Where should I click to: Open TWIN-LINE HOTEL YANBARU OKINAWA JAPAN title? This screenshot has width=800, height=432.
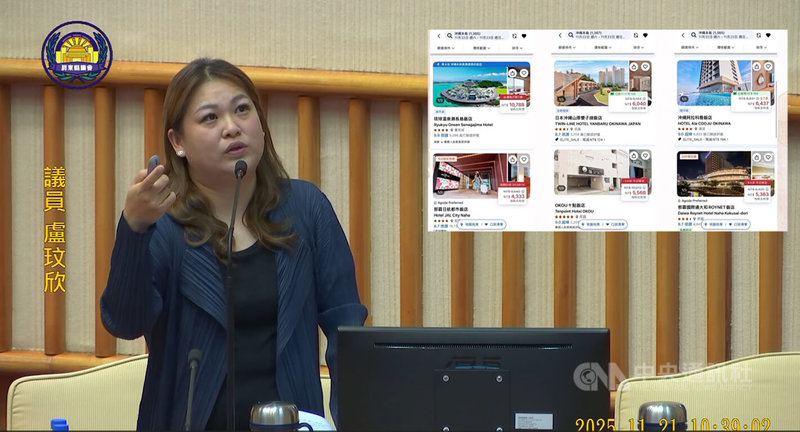600,121
